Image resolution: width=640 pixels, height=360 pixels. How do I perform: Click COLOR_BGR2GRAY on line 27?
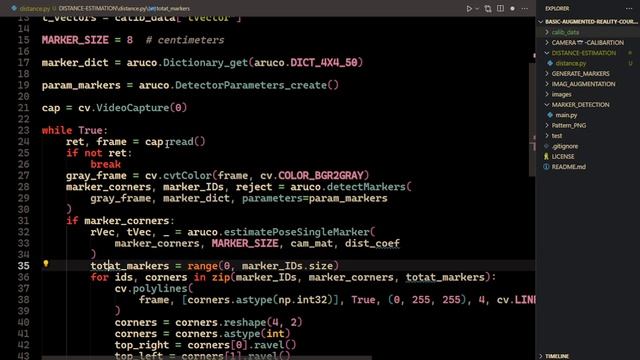click(321, 176)
